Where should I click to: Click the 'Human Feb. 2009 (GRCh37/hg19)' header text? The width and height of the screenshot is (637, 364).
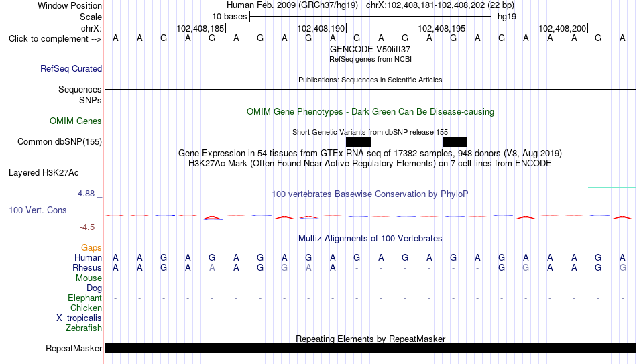292,5
